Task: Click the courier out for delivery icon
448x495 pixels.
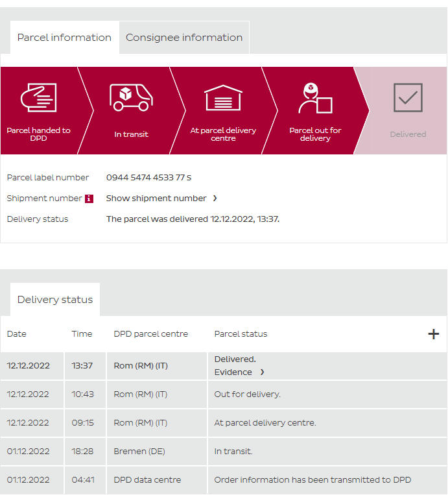Action: coord(315,98)
